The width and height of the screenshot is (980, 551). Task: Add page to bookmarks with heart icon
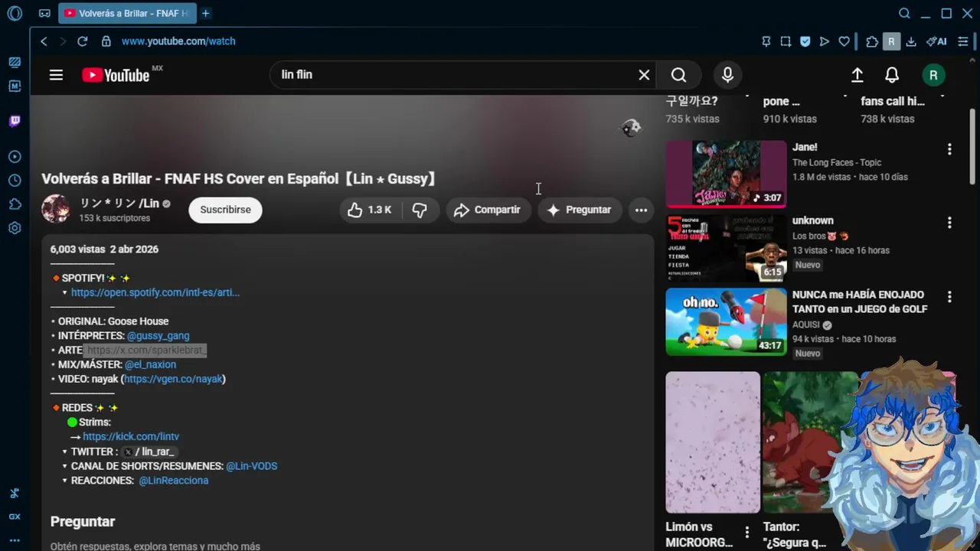(x=844, y=41)
